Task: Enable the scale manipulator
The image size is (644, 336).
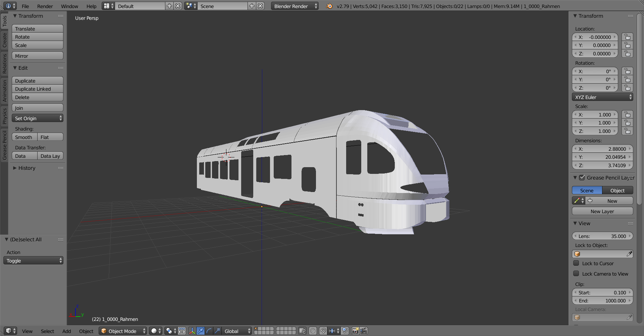Action: (217, 331)
